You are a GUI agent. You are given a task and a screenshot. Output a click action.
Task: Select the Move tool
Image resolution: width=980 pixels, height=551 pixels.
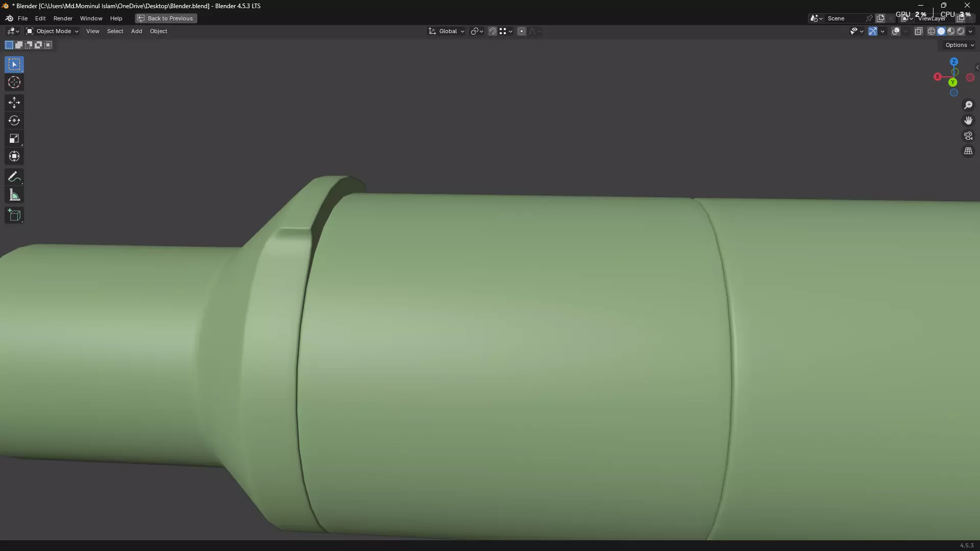[14, 103]
